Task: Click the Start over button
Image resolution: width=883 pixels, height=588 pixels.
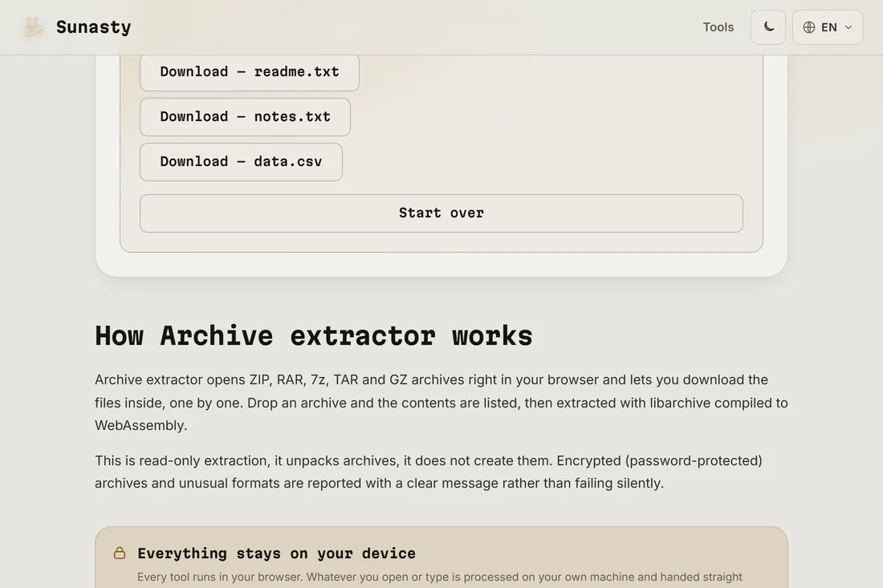Action: [x=441, y=213]
